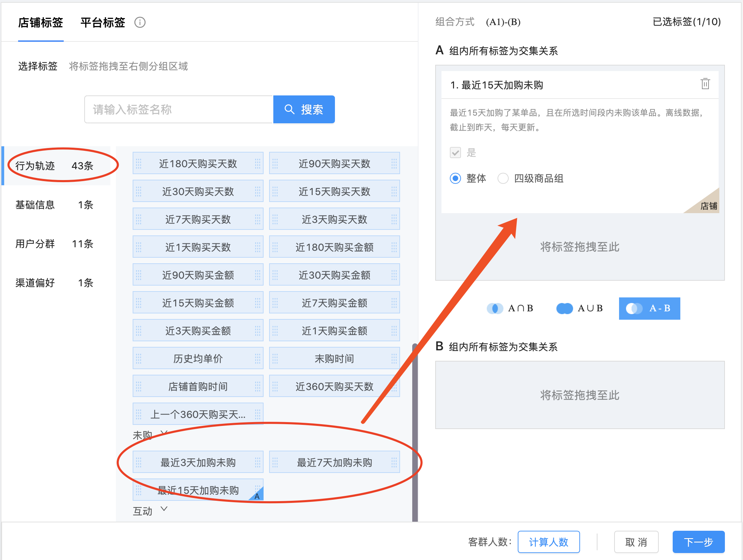
Task: Select the A∪B union Venn icon
Action: (564, 308)
